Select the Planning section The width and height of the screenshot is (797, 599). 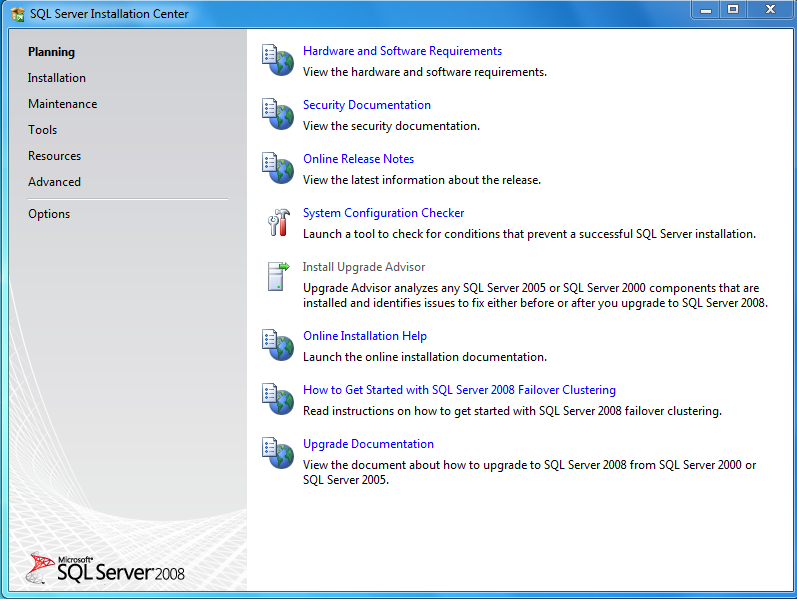click(x=51, y=52)
